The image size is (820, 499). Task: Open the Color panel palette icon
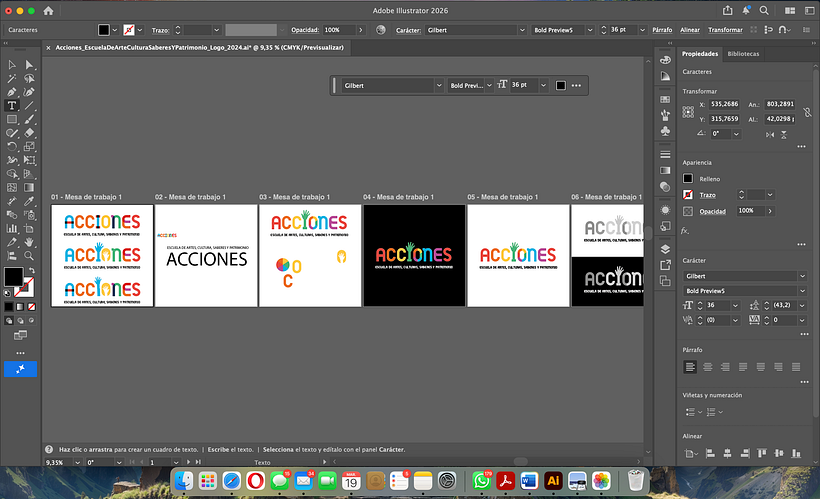[x=665, y=60]
